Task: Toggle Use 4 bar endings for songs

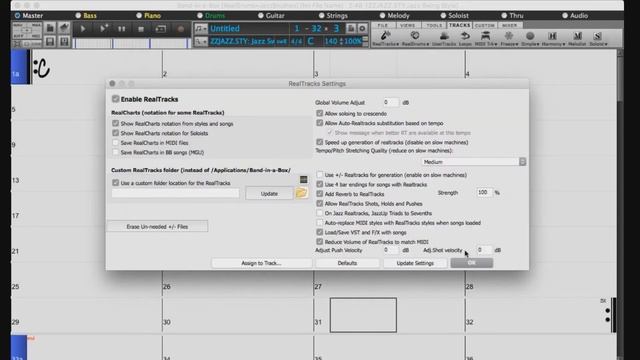Action: pos(320,184)
